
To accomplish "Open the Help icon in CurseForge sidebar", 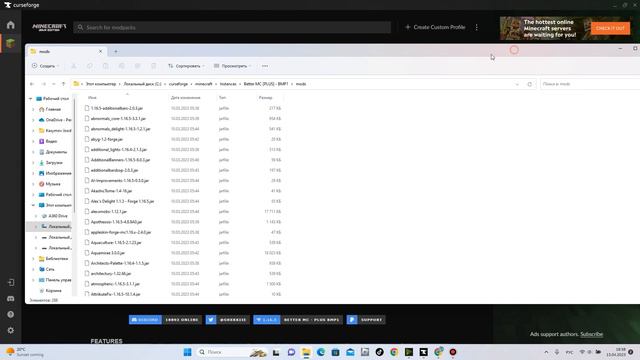I will (x=11, y=315).
